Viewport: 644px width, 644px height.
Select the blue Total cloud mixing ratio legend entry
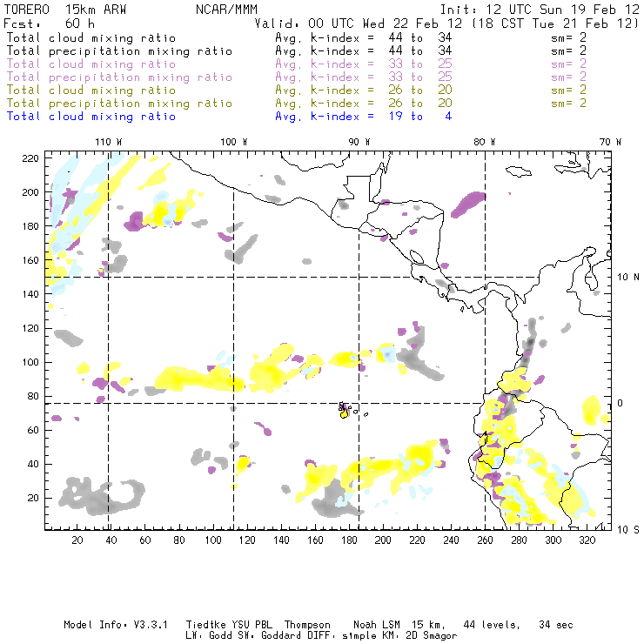click(91, 116)
